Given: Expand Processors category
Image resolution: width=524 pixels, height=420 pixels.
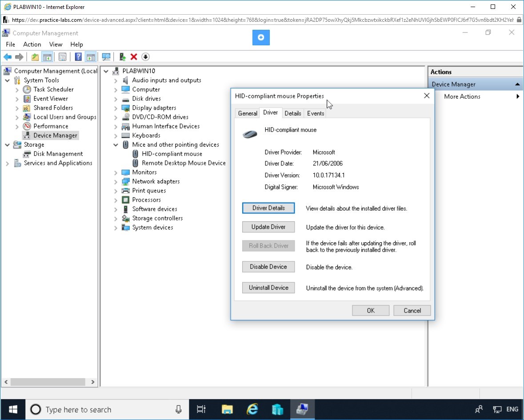Looking at the screenshot, I should pyautogui.click(x=116, y=200).
